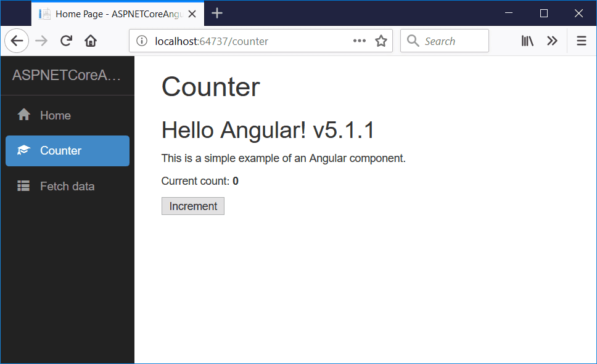The image size is (597, 364).
Task: Expand more toolbar tools chevron
Action: 552,41
